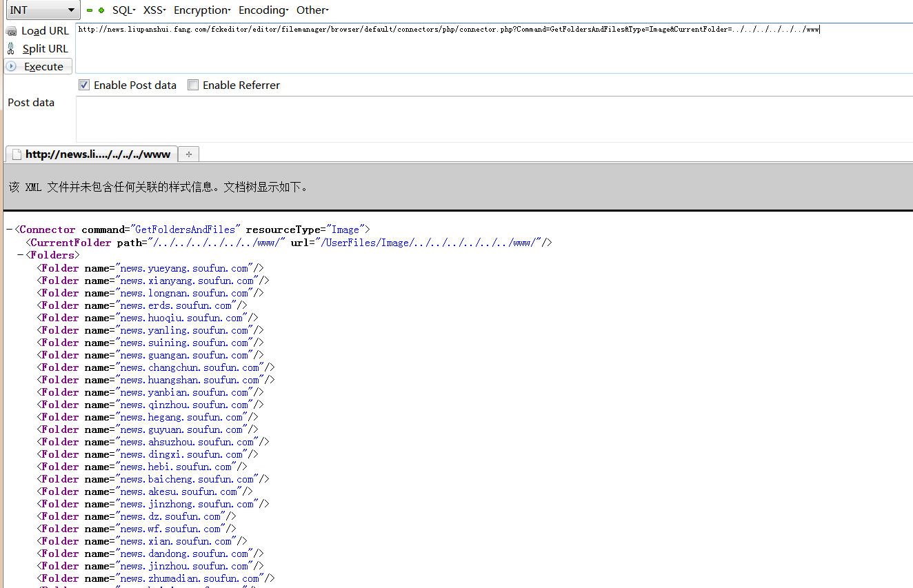
Task: Click folder row news.yueyang.soufun.com
Action: 150,268
